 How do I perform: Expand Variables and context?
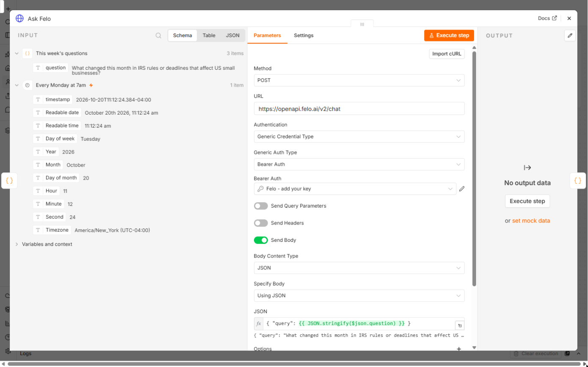pyautogui.click(x=17, y=244)
